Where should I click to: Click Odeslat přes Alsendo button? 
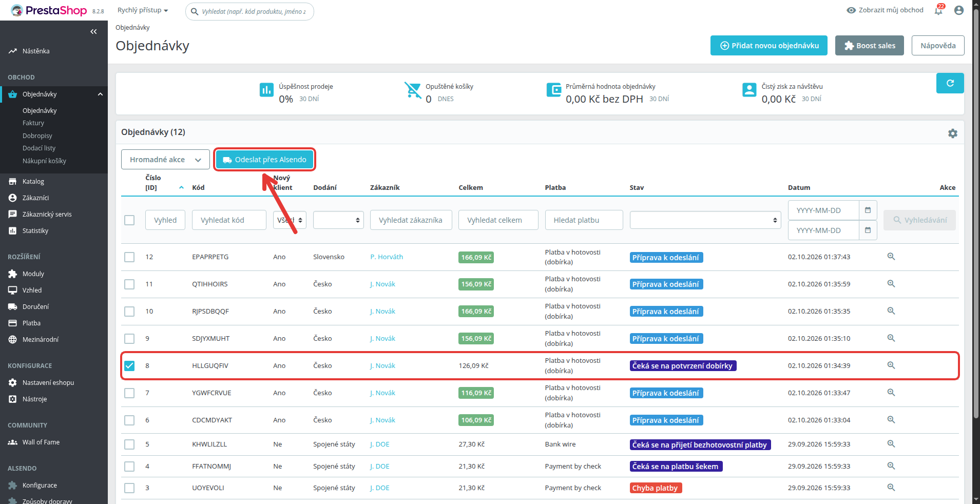pos(264,160)
